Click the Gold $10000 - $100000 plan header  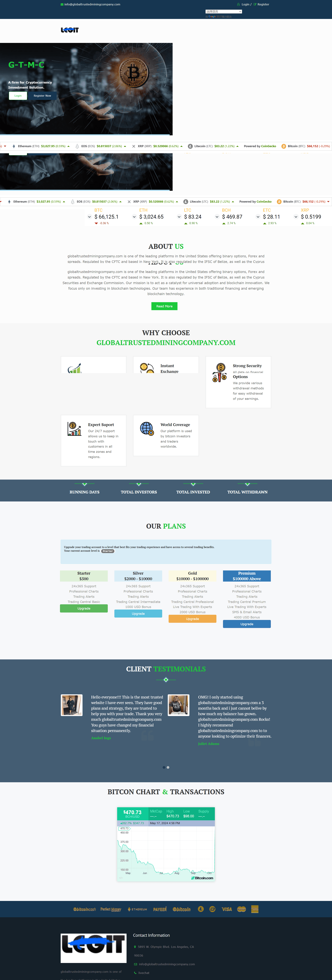coord(193,576)
